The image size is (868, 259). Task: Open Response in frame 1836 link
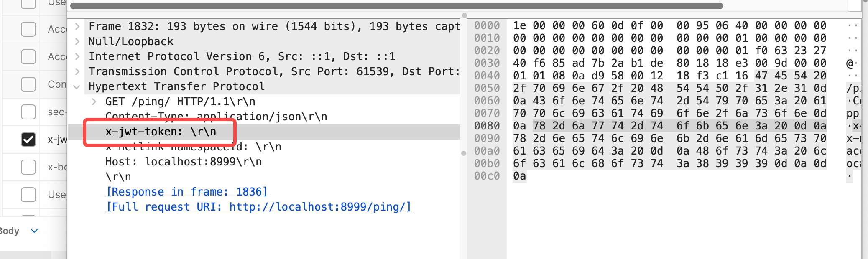186,192
